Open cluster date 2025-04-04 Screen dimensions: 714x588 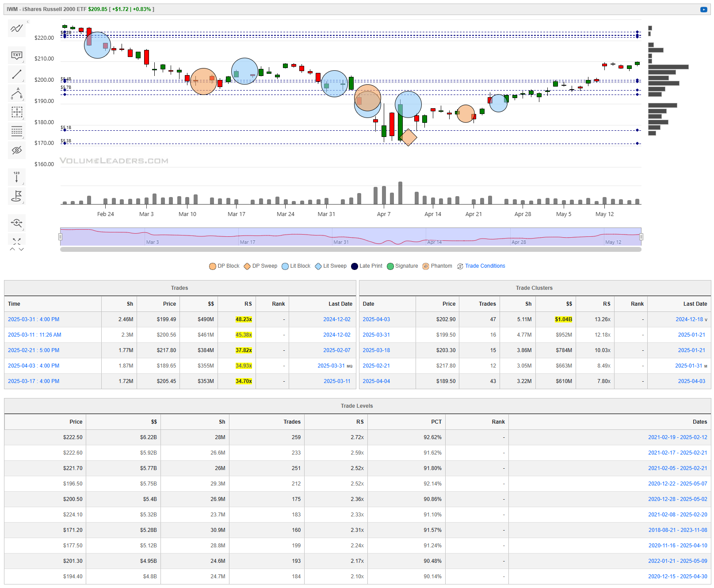coord(376,381)
